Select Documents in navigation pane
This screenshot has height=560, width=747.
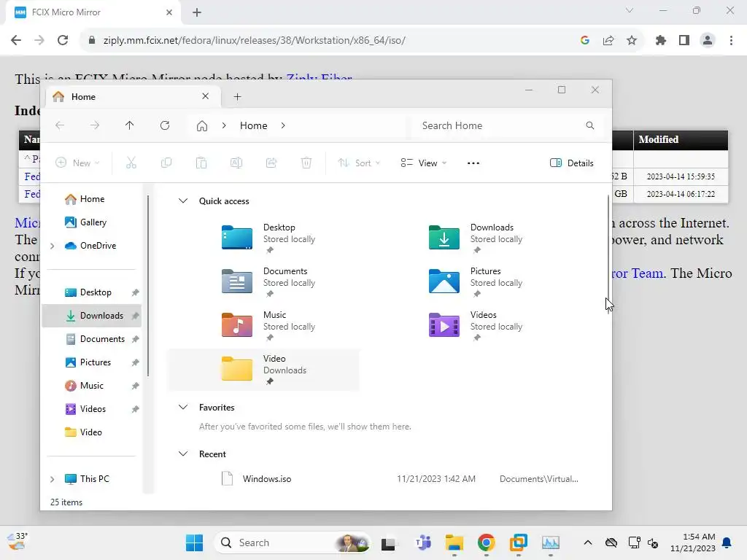91,339
